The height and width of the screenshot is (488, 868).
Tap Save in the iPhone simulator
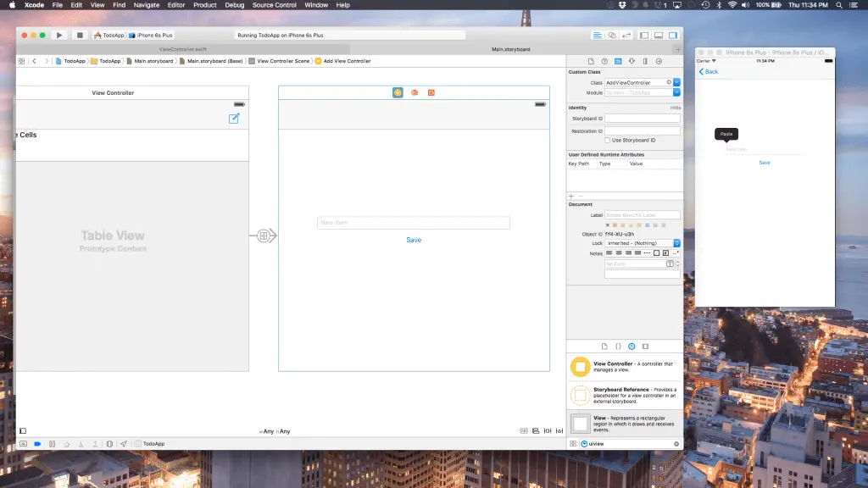click(x=765, y=163)
